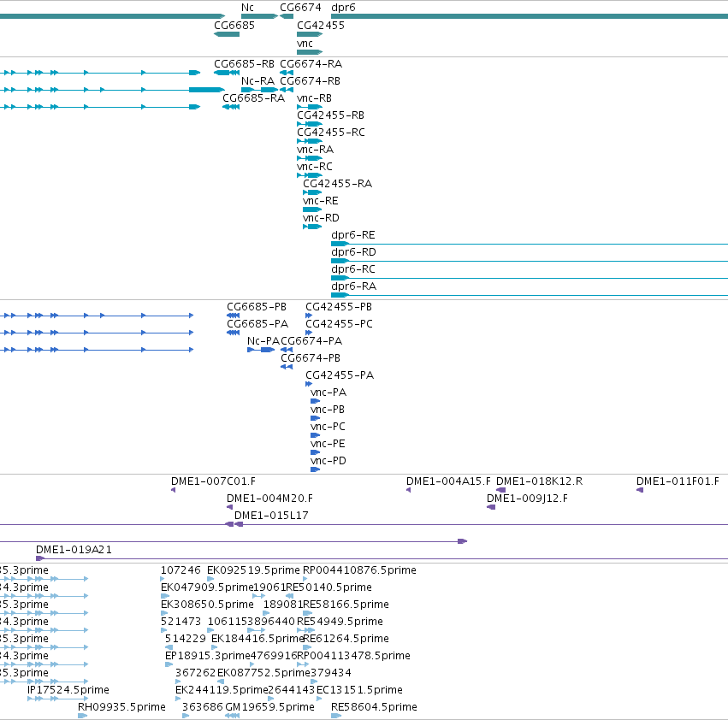Select the 514229 EST label

(x=186, y=639)
